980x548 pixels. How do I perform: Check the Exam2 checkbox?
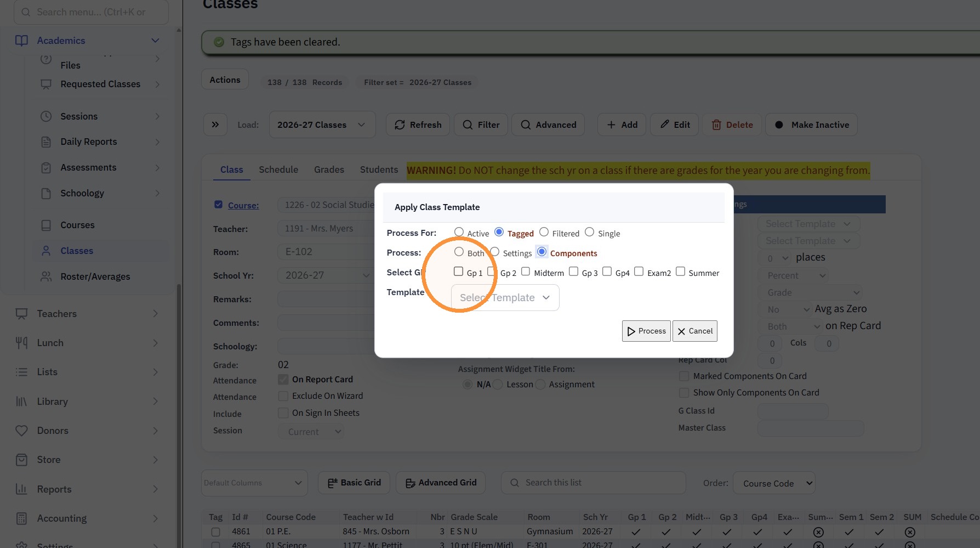click(639, 272)
